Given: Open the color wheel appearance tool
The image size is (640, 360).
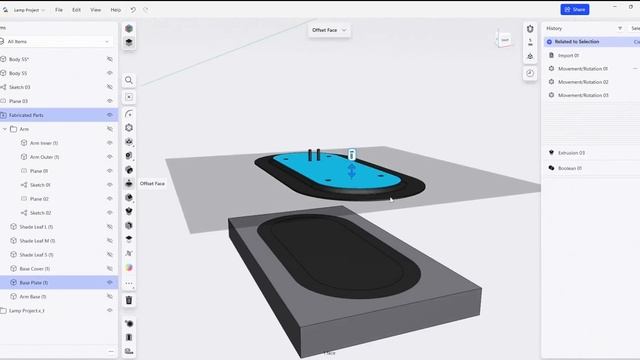Looking at the screenshot, I should 129,268.
